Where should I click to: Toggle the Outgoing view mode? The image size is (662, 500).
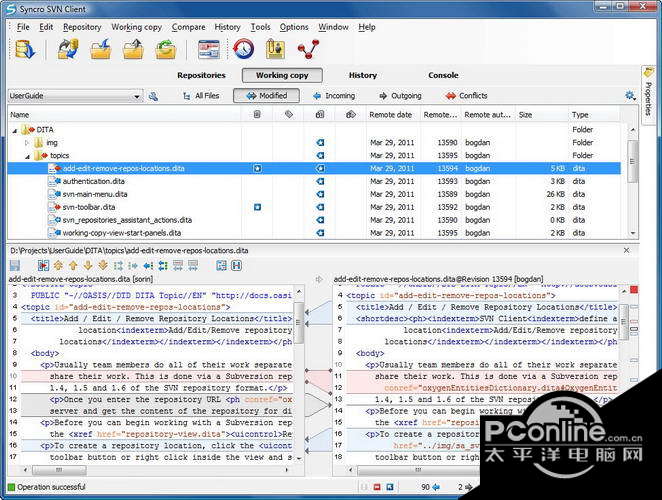[400, 96]
